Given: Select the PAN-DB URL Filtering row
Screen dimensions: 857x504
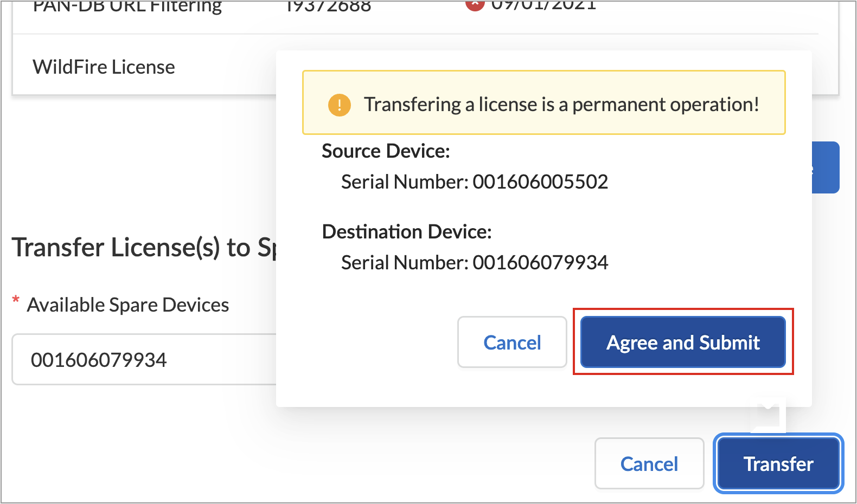Looking at the screenshot, I should pyautogui.click(x=127, y=7).
